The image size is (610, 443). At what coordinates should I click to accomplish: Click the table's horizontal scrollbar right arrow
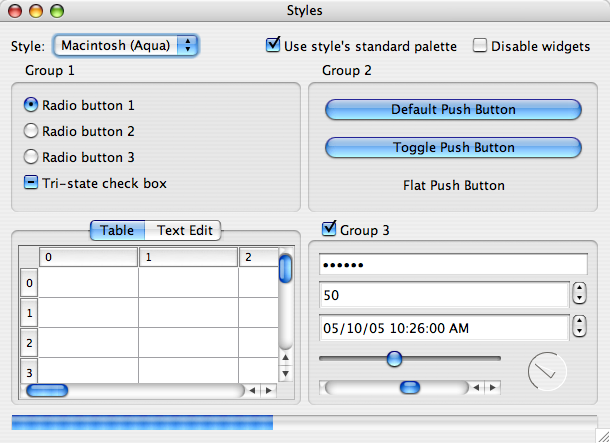click(x=267, y=390)
